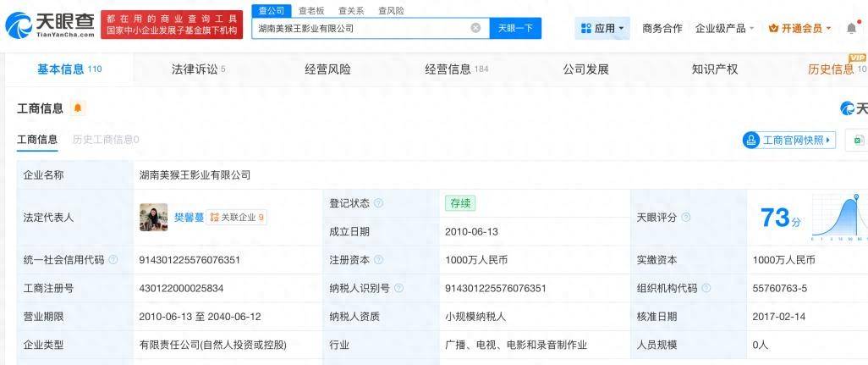
Task: Click the orange alert bell beside 工商信息
Action: pyautogui.click(x=78, y=108)
